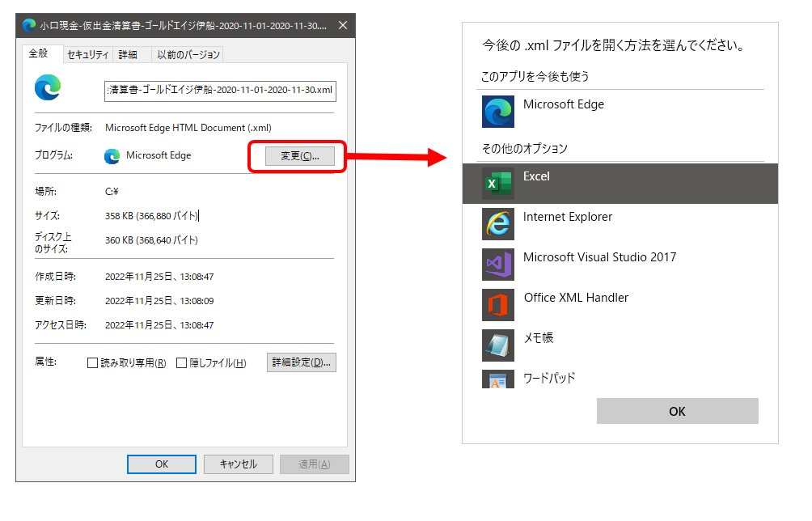Image resolution: width=812 pixels, height=521 pixels.
Task: Confirm with OK in app chooser
Action: tap(677, 411)
